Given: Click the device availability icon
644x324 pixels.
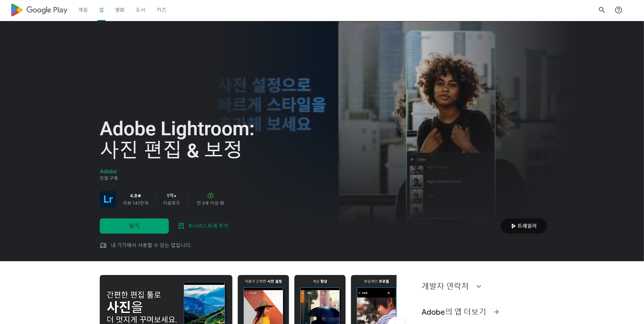Looking at the screenshot, I should [103, 245].
